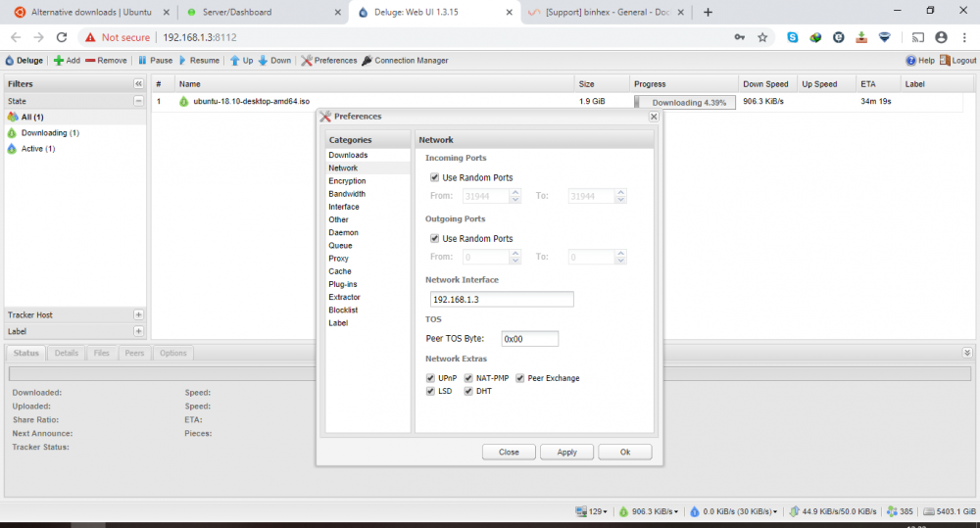Collapse the Filters sidebar panel
The width and height of the screenshot is (980, 528).
[x=138, y=83]
